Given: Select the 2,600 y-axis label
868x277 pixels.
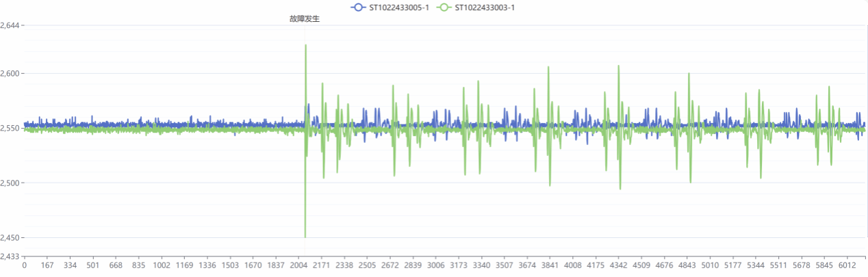Looking at the screenshot, I should point(10,73).
